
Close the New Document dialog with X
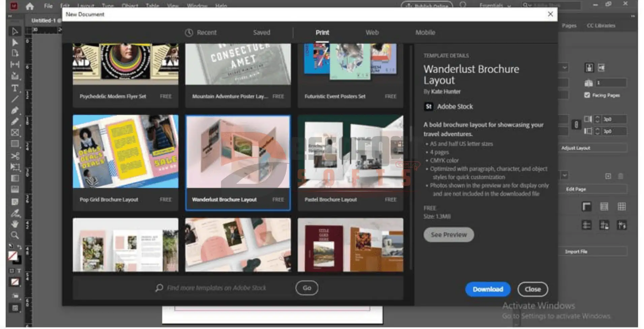(x=550, y=14)
